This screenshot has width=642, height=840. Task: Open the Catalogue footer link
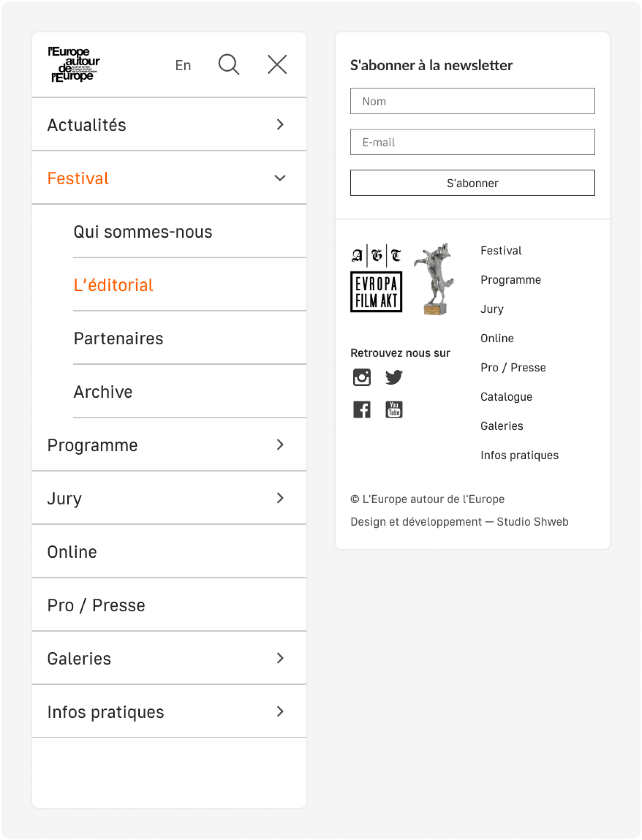pyautogui.click(x=506, y=397)
